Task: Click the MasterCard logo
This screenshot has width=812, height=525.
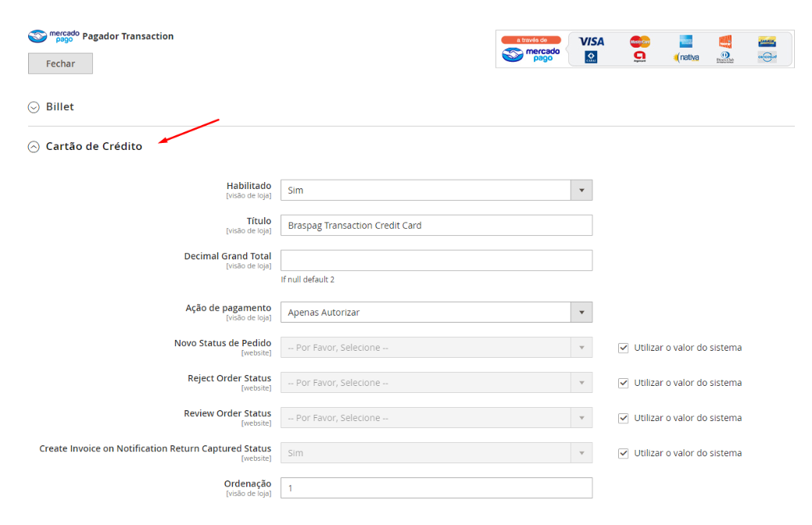Action: 640,41
